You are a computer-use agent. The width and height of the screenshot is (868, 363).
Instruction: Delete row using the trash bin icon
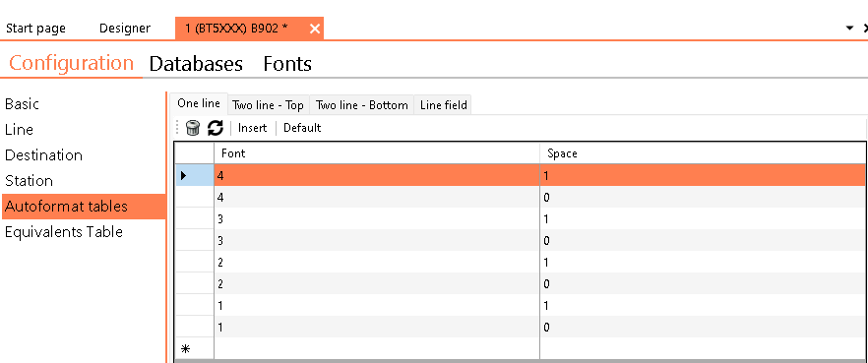click(192, 128)
